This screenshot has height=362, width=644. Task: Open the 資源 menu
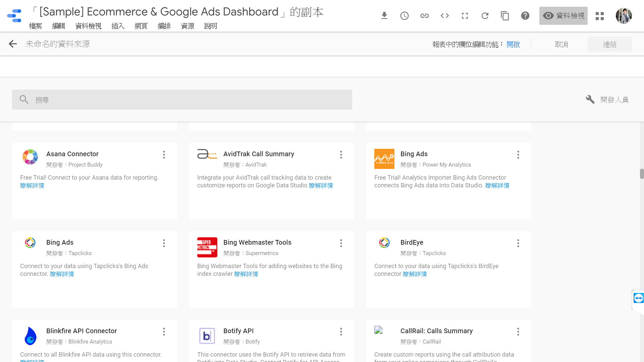pyautogui.click(x=187, y=26)
